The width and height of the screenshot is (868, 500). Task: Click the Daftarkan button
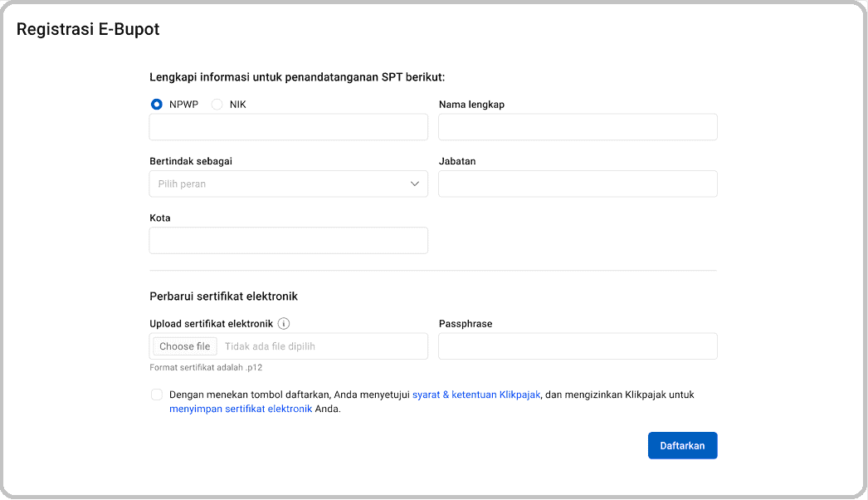click(x=683, y=445)
